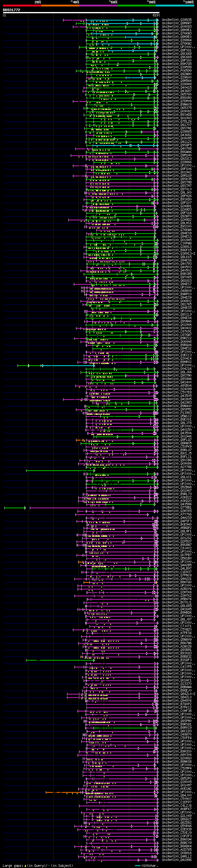Screen dimensions: 197x868
Task: Select hit label UniRef100_Q8RWX5
Action: pos(176,443)
